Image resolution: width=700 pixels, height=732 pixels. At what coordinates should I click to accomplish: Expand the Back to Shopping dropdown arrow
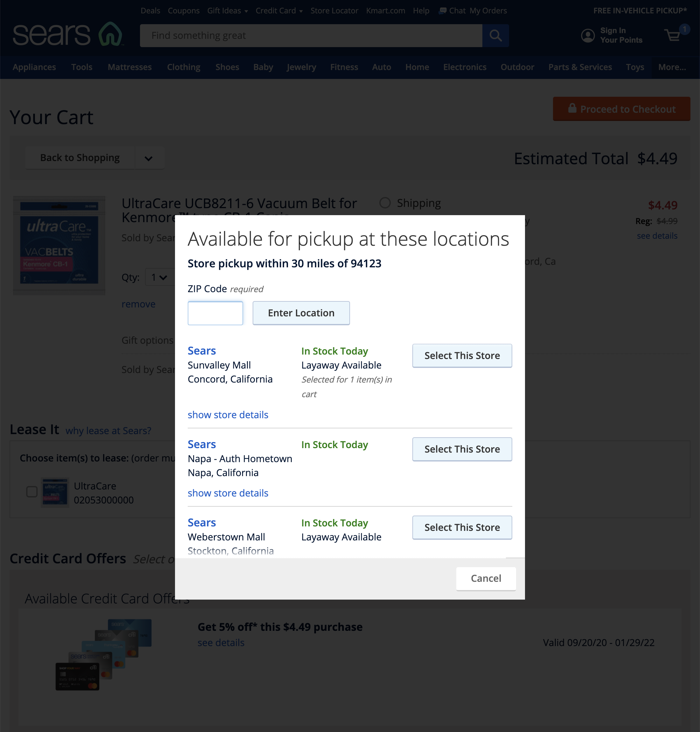point(149,158)
